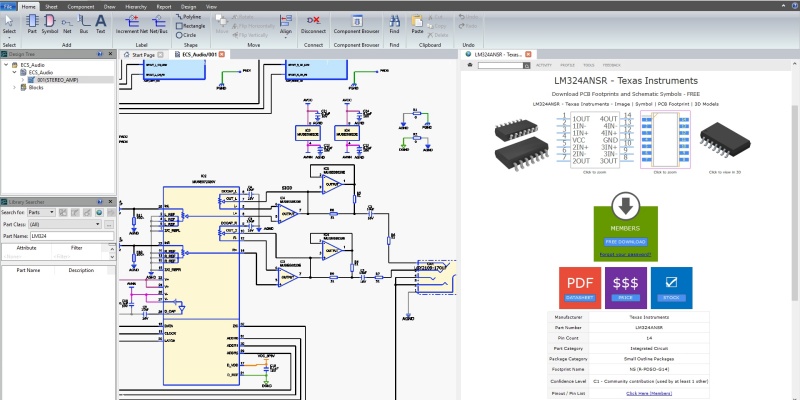Draw with the Polyline shape tool
Screen dimensions: 800x400
click(x=189, y=17)
